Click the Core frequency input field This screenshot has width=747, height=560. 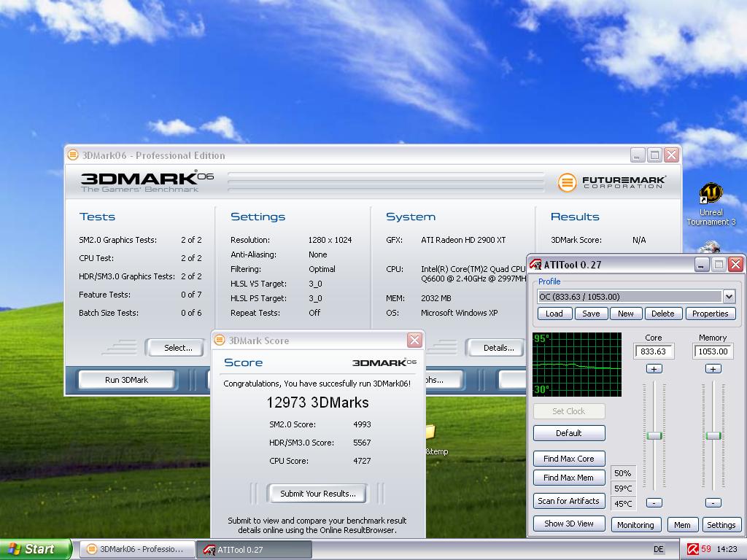[x=654, y=351]
